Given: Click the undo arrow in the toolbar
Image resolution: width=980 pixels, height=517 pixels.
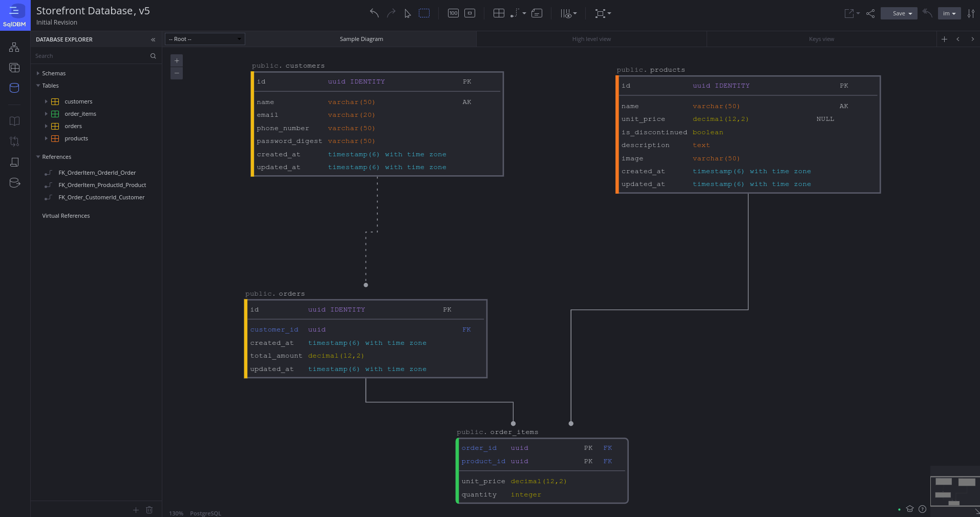Looking at the screenshot, I should point(374,13).
